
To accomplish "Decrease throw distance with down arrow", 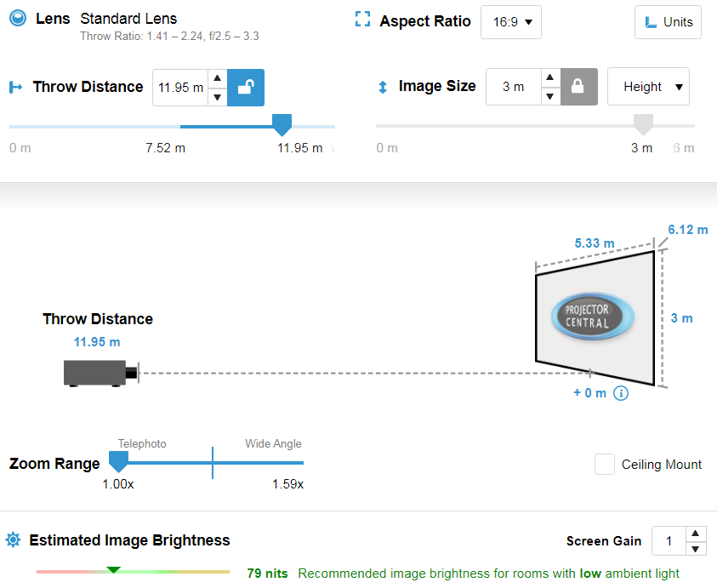I will pos(218,96).
